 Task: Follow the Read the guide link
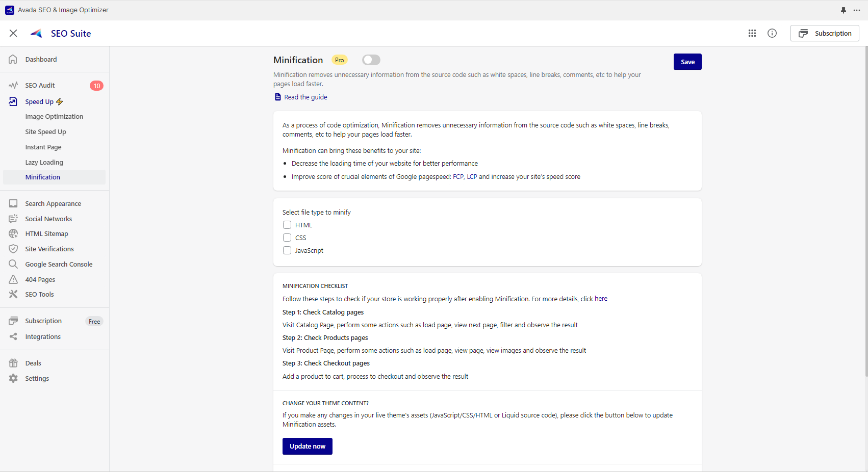(305, 97)
